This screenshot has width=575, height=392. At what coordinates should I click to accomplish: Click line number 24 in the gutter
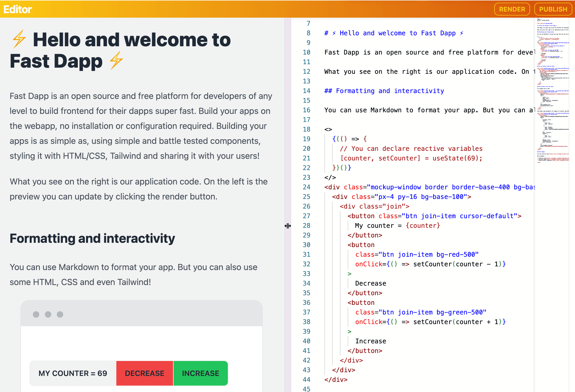pos(306,187)
